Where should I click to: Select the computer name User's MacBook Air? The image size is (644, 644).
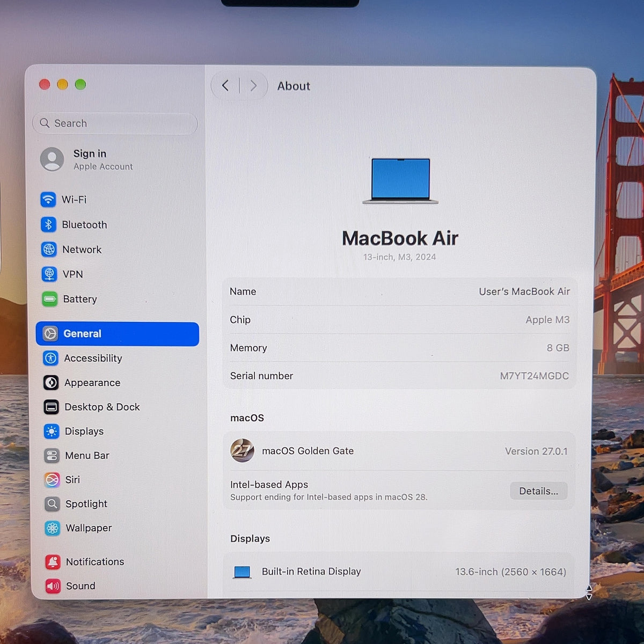click(524, 291)
